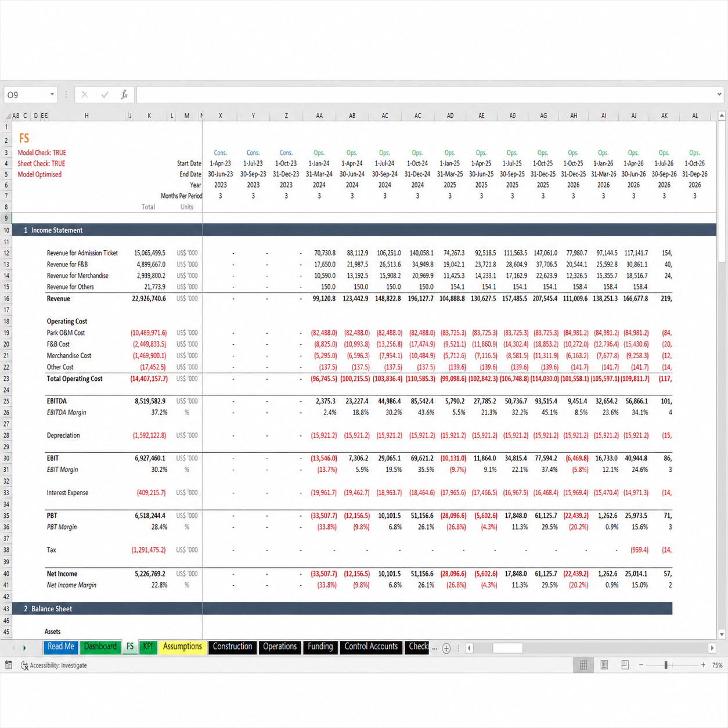Viewport: 728px width, 728px height.
Task: Expand the formula bar chevron
Action: point(719,95)
